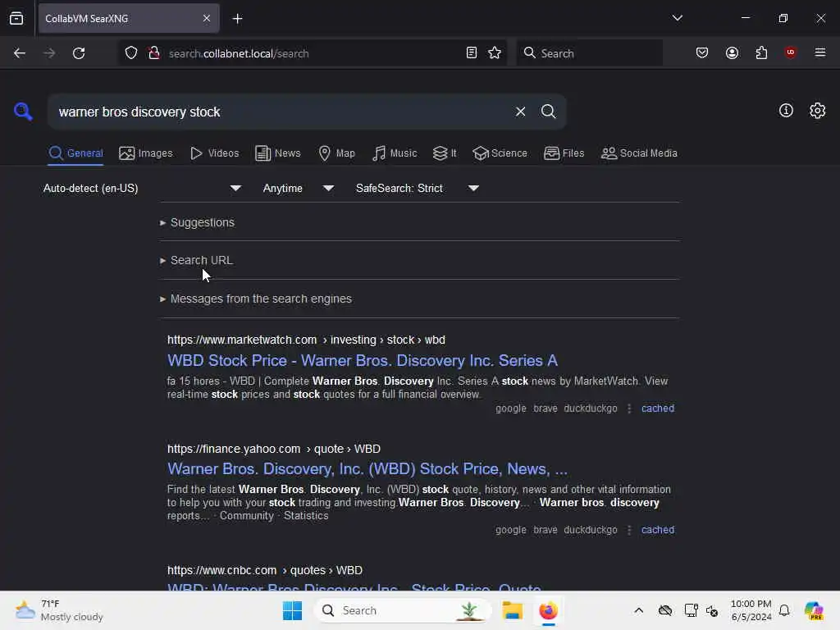Close the CollabVM SearXNG tab
This screenshot has height=630, width=840.
(207, 18)
